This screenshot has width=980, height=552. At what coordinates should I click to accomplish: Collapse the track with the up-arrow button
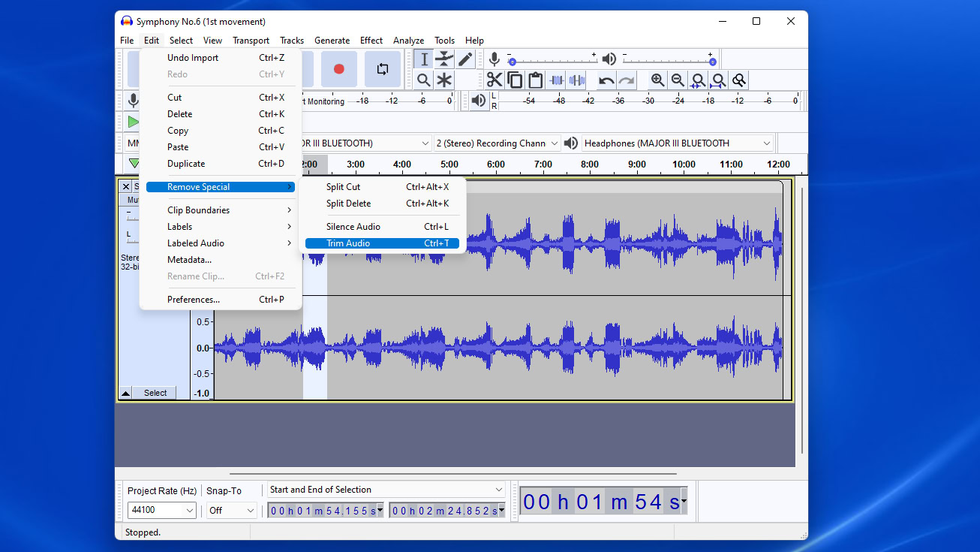(x=126, y=393)
